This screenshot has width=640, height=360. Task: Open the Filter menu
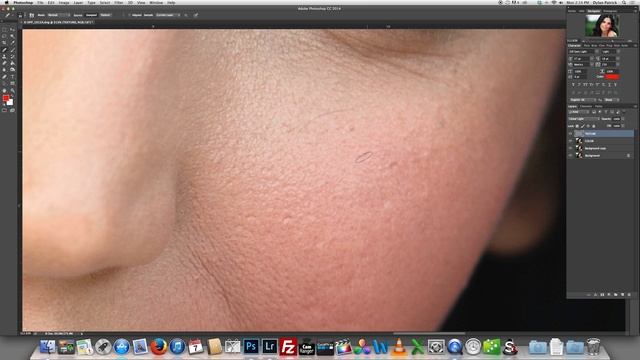[x=119, y=2]
